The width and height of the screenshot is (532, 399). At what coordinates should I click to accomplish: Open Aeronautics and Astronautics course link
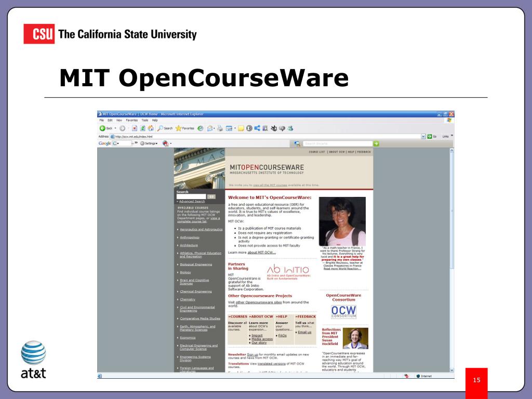point(201,229)
